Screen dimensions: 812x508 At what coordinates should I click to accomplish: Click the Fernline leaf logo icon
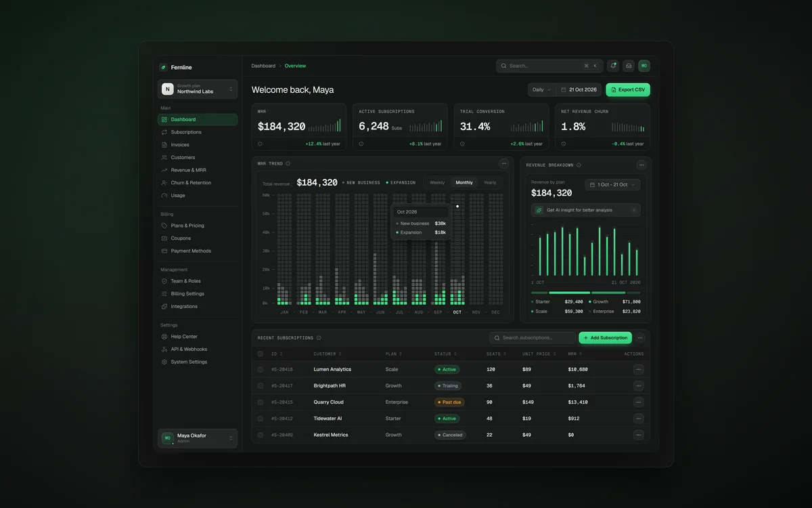pyautogui.click(x=163, y=67)
